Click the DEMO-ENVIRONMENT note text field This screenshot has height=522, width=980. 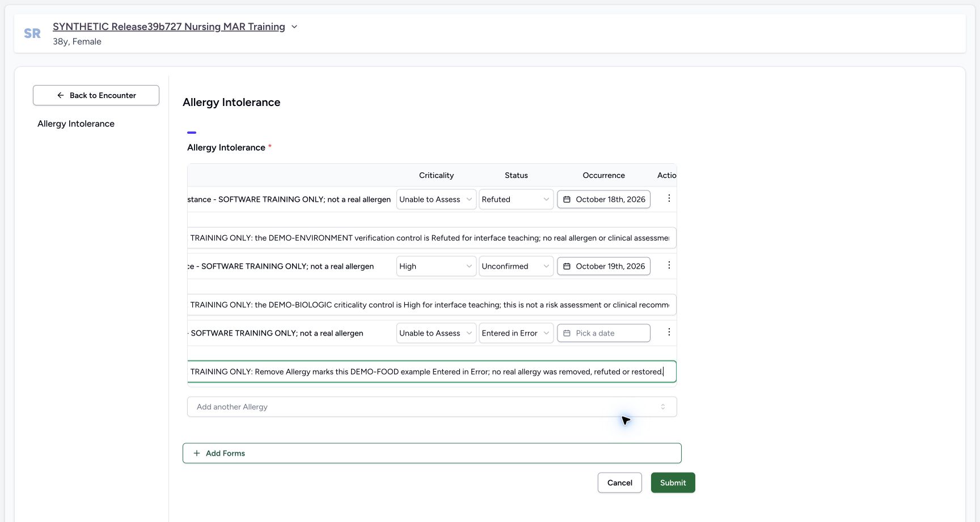[x=432, y=238]
